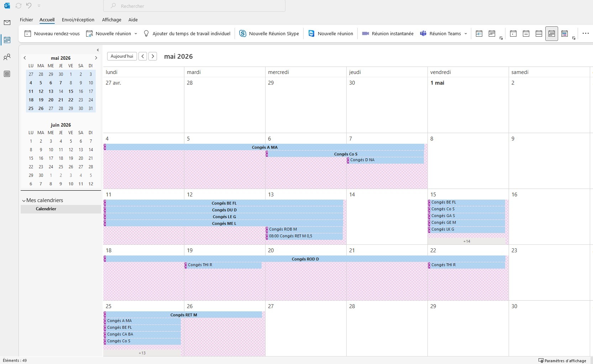
Task: Switch to Day view icon
Action: coord(513,33)
